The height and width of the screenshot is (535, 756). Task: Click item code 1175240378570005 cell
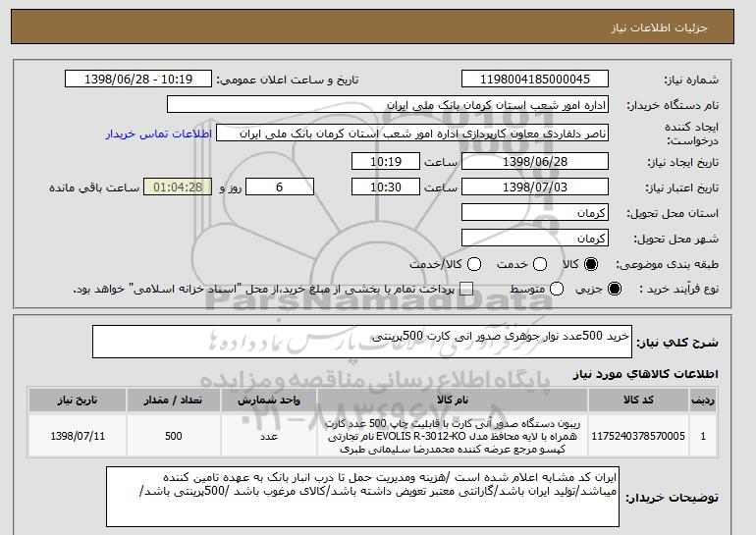point(638,436)
